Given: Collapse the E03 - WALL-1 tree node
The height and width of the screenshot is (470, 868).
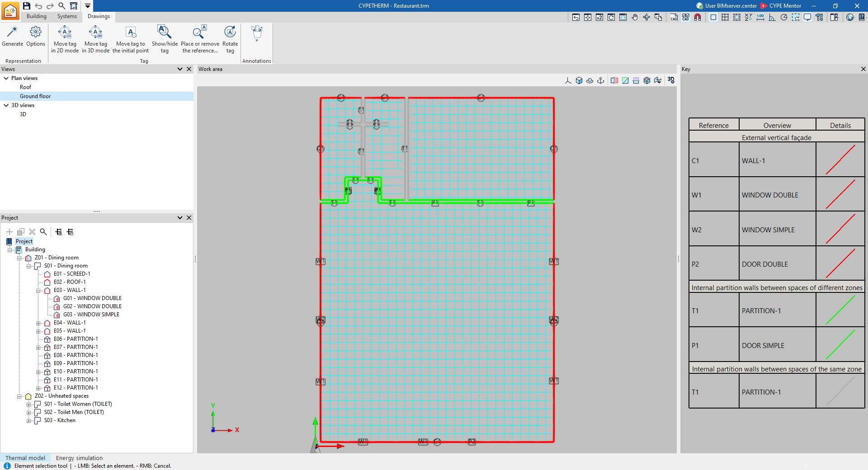Looking at the screenshot, I should tap(38, 291).
